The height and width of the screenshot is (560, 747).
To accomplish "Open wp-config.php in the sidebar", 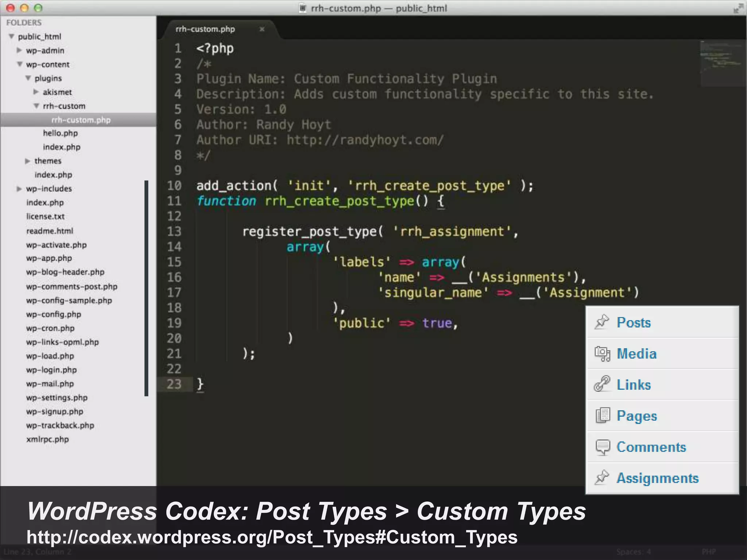I will 54,314.
